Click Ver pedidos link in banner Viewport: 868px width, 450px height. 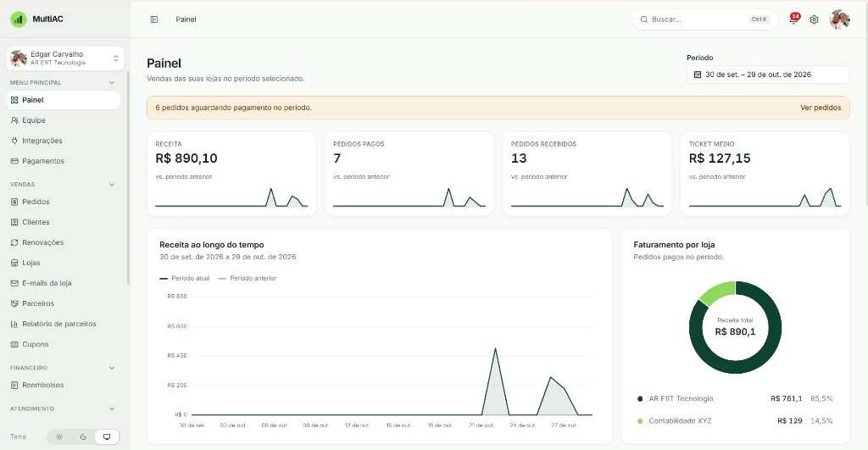coord(821,108)
